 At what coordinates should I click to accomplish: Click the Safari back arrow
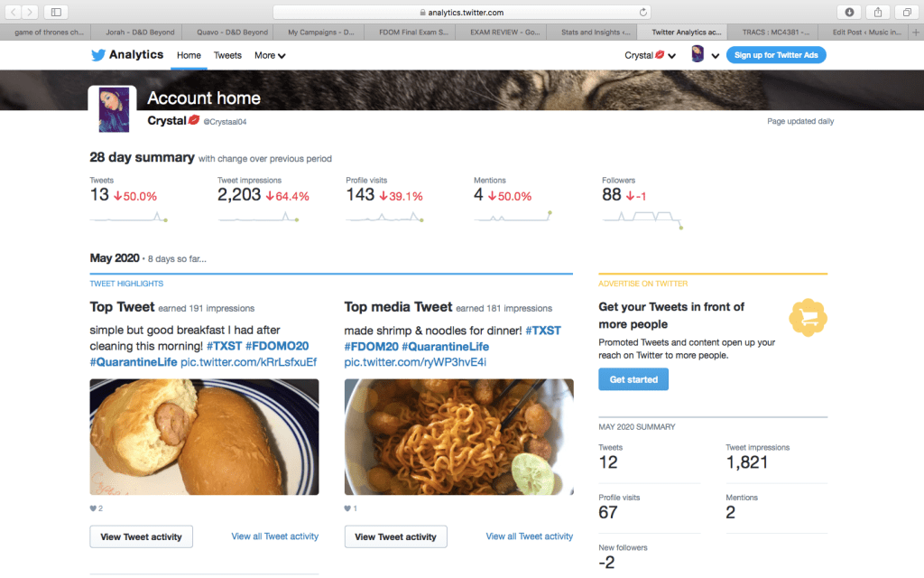pyautogui.click(x=14, y=12)
